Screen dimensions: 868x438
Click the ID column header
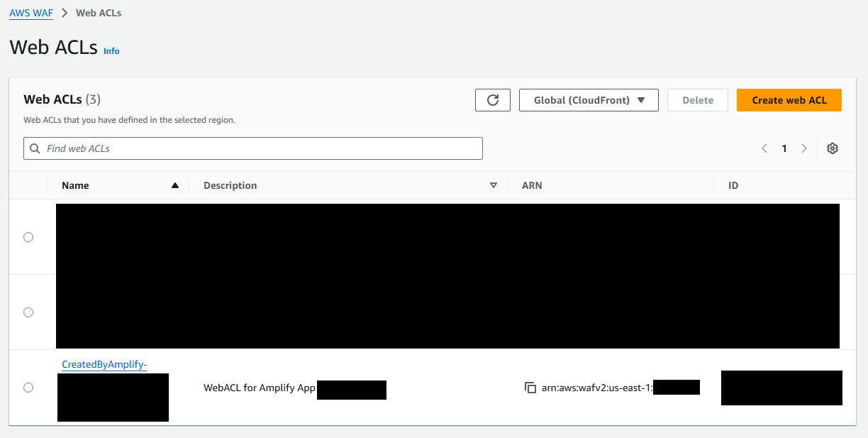[x=733, y=185]
